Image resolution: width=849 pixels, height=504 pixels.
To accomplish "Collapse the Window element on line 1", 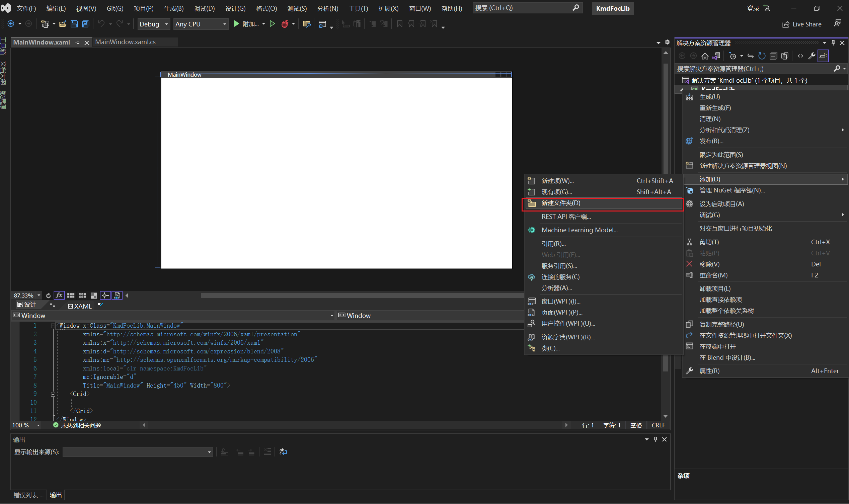I will [53, 326].
